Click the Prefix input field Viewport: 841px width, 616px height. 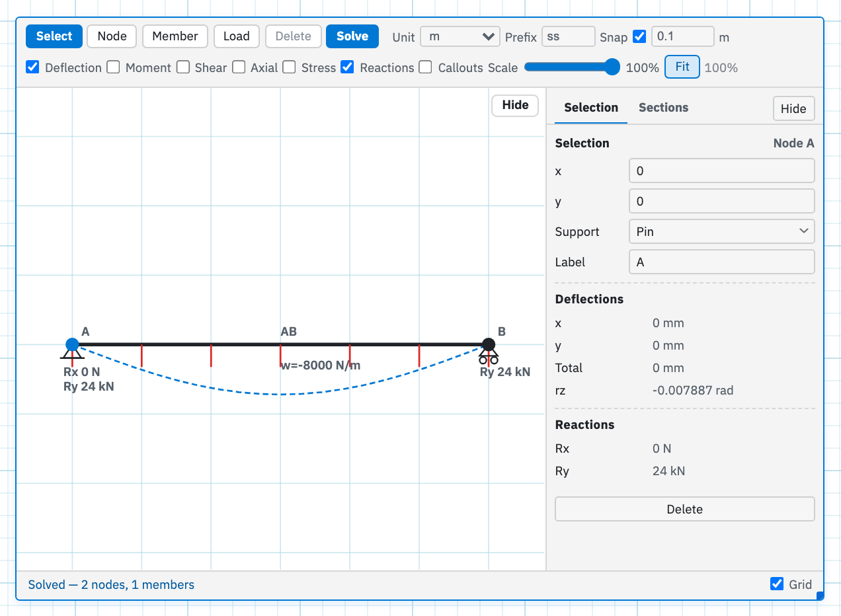pos(568,36)
